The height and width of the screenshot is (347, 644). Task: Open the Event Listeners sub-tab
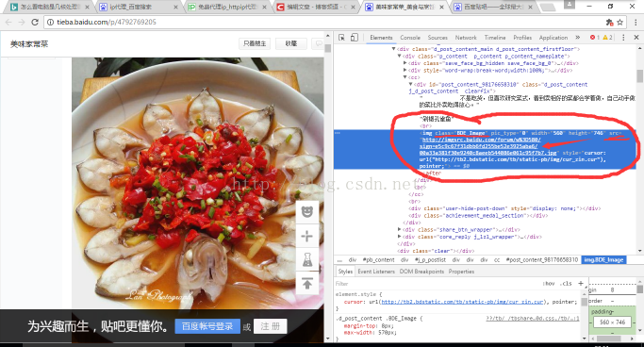[376, 272]
